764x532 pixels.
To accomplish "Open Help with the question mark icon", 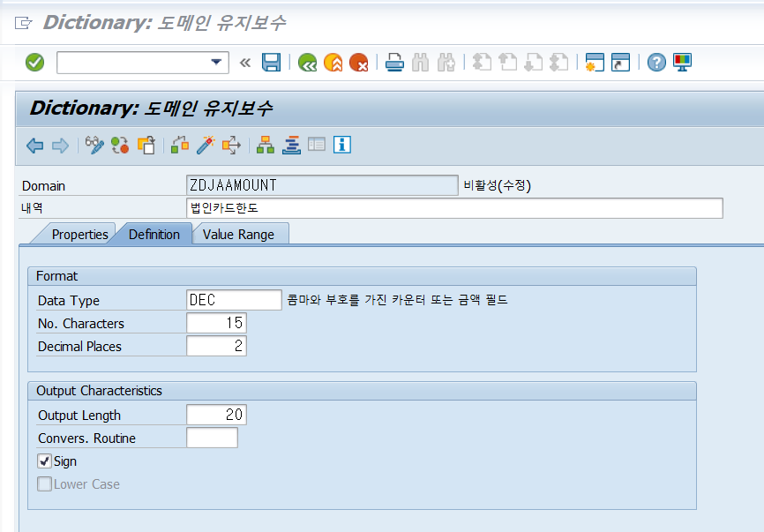I will point(656,63).
